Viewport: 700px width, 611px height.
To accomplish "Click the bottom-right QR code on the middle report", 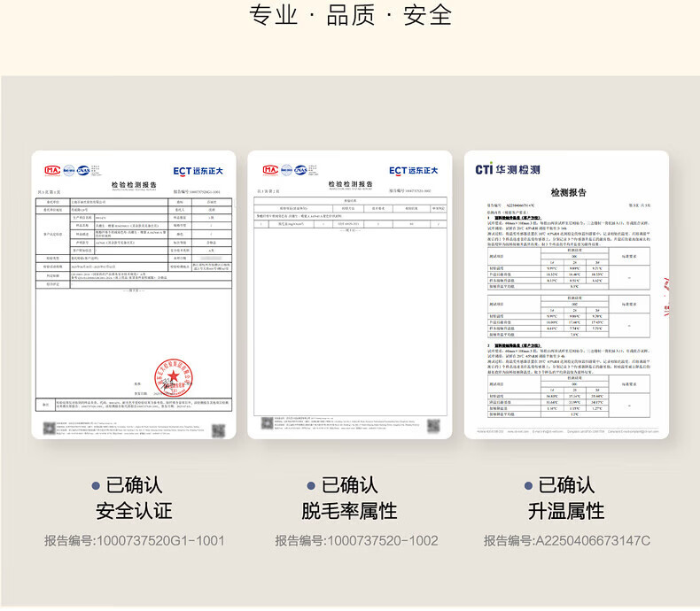I will pos(433,431).
